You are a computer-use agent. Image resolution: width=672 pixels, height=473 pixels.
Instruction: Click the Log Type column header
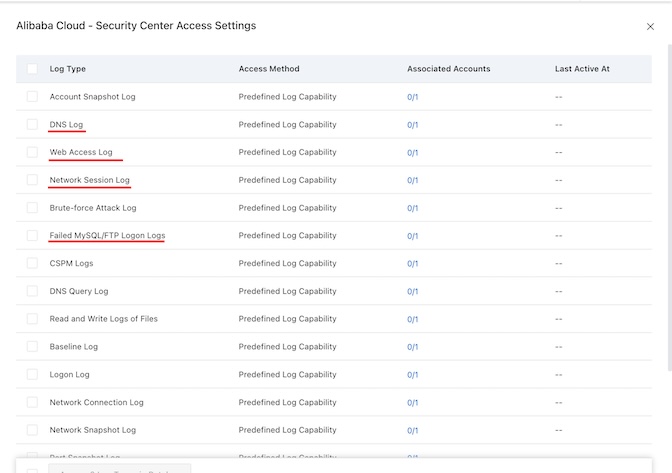67,69
